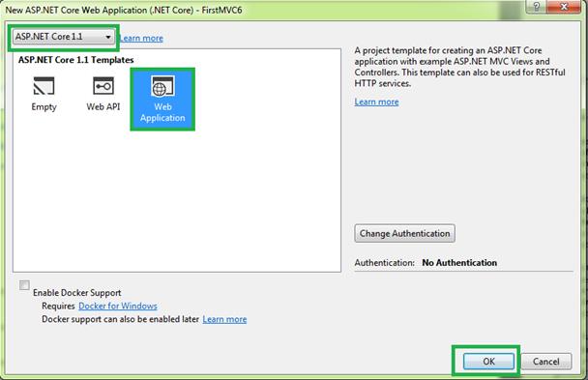
Task: Open Learn more link under template description
Action: tap(376, 102)
